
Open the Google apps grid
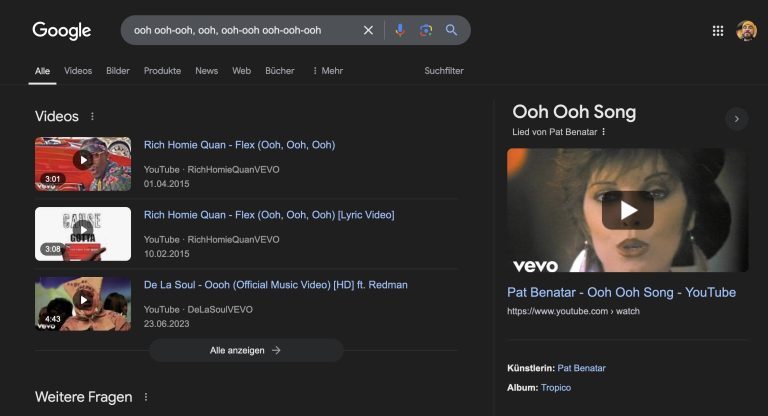718,31
